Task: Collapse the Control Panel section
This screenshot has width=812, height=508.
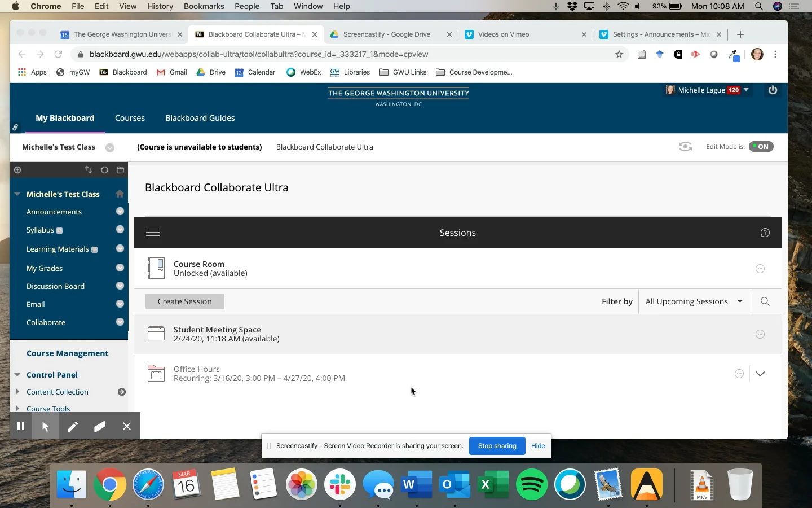Action: pos(17,375)
